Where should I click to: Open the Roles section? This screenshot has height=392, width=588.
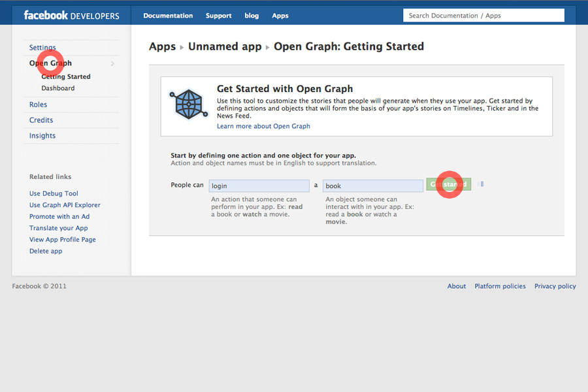pyautogui.click(x=38, y=105)
